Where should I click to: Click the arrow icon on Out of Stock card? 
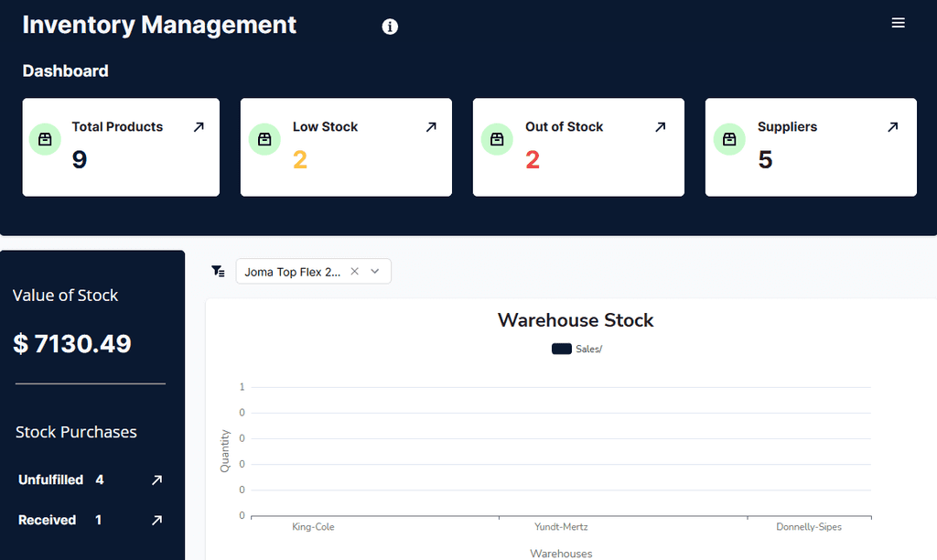(662, 127)
